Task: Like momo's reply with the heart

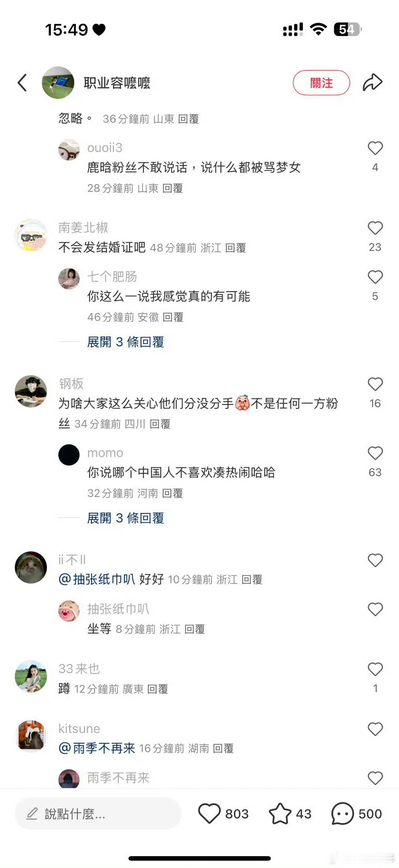Action: tap(375, 453)
